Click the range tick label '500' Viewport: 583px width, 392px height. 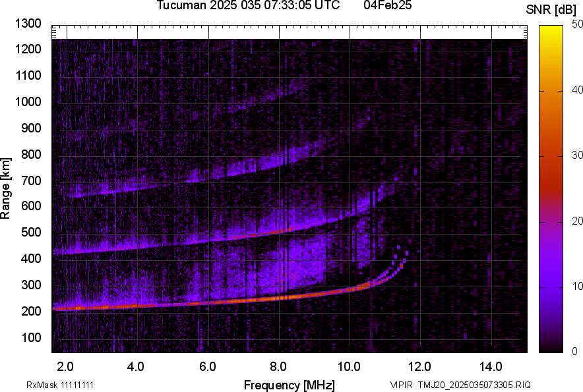31,232
